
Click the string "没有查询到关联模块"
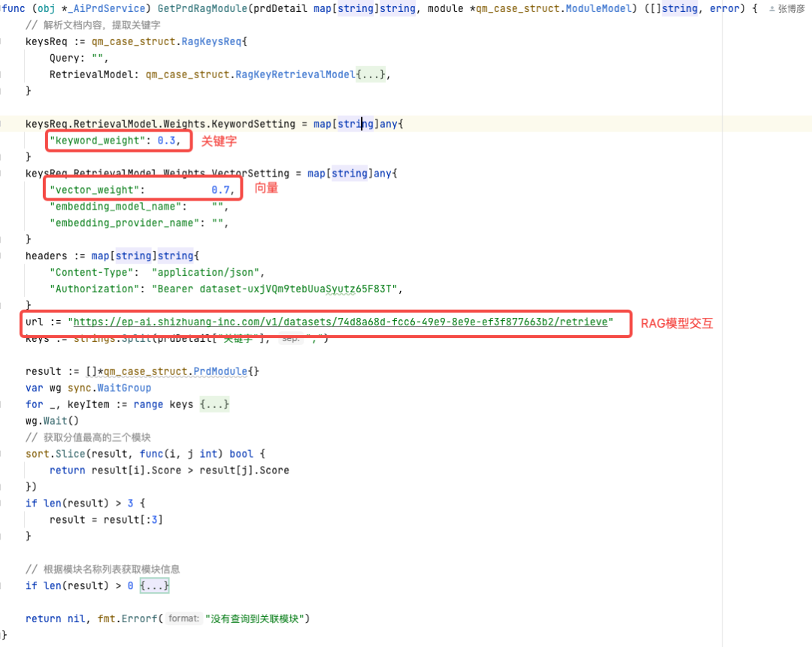[255, 618]
